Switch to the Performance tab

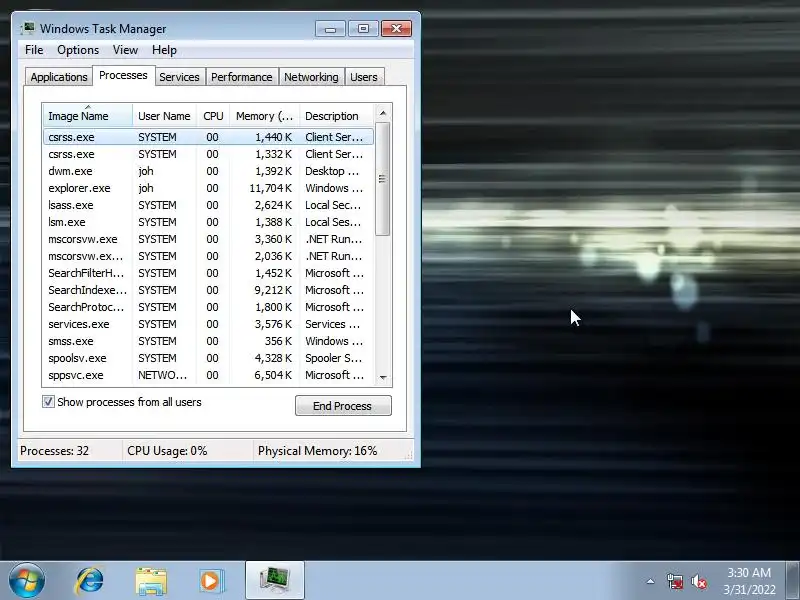coord(242,77)
